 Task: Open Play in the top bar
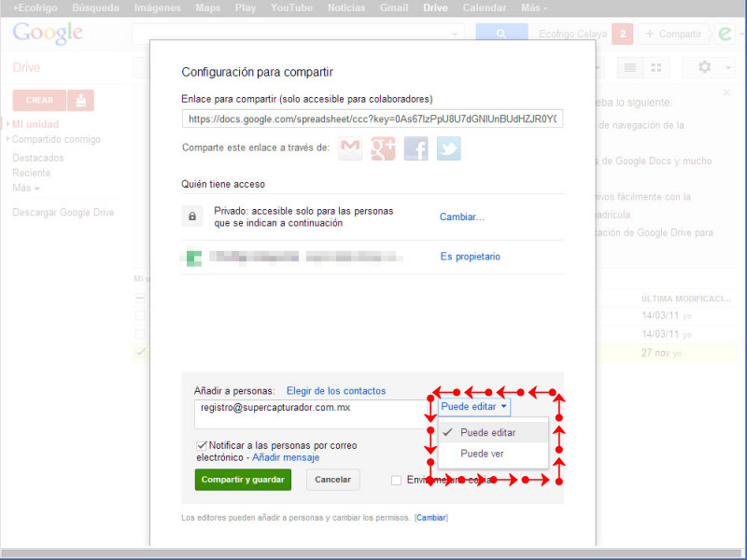click(246, 7)
